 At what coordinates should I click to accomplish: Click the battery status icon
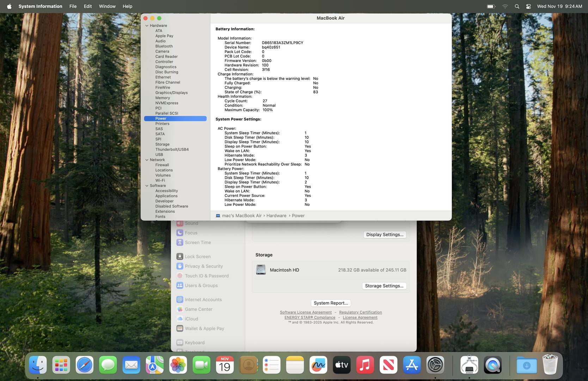tap(491, 6)
